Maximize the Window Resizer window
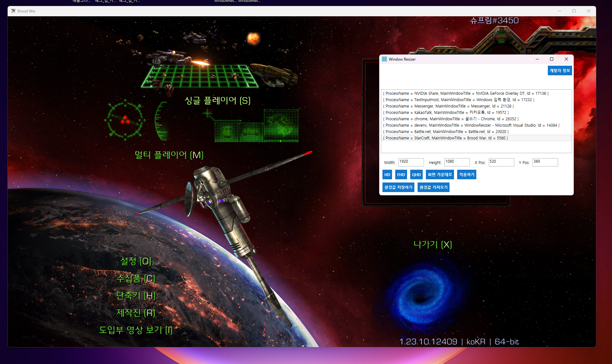Viewport: 612px width, 364px height. (x=552, y=59)
